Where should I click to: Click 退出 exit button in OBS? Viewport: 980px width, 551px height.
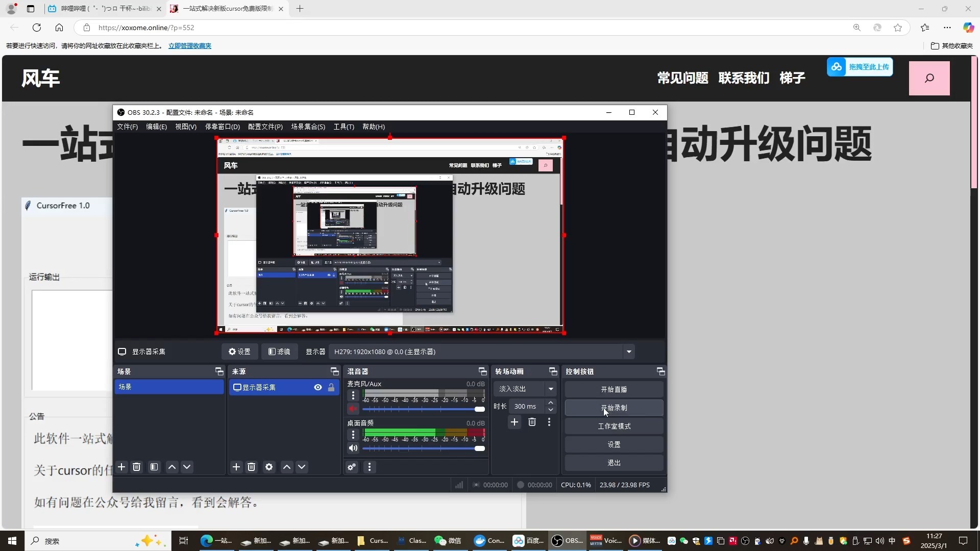614,463
